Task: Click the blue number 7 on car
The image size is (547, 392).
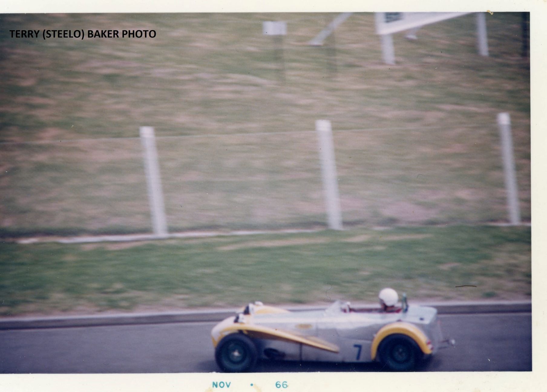Action: [358, 352]
